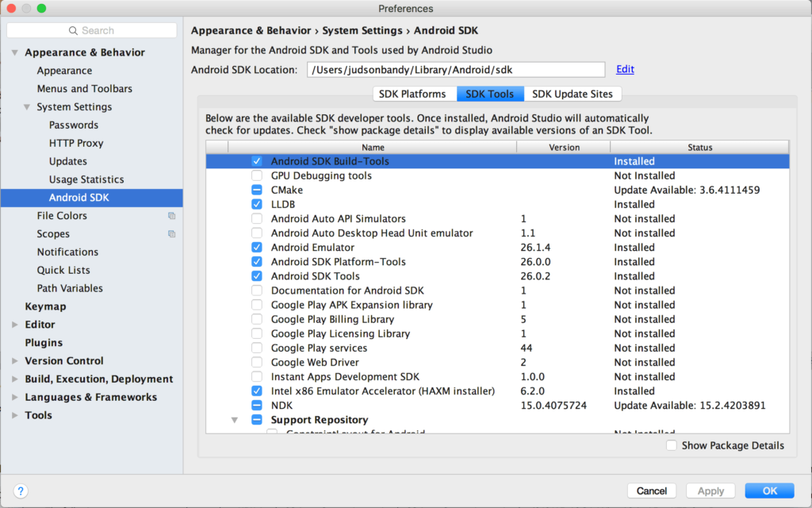
Task: Enable Show Package Details checkbox
Action: (x=672, y=445)
